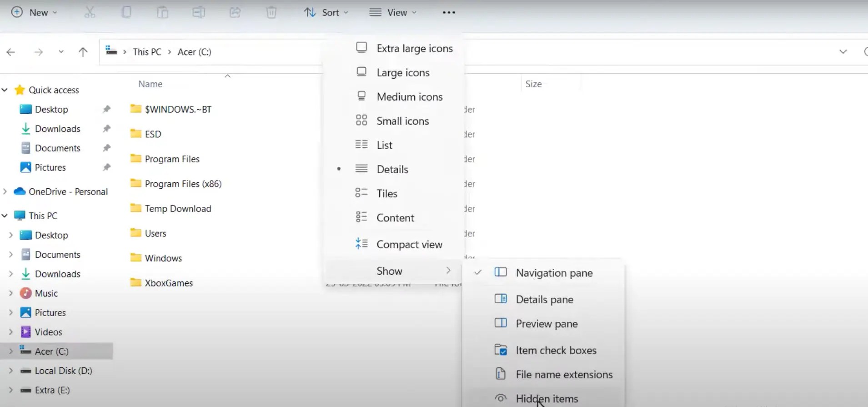Click the Cut scissors icon in toolbar
This screenshot has height=407, width=868.
(x=90, y=12)
